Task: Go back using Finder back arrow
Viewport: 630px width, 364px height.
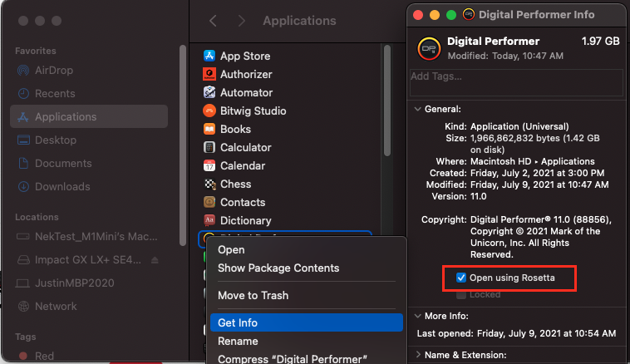Action: pos(214,21)
